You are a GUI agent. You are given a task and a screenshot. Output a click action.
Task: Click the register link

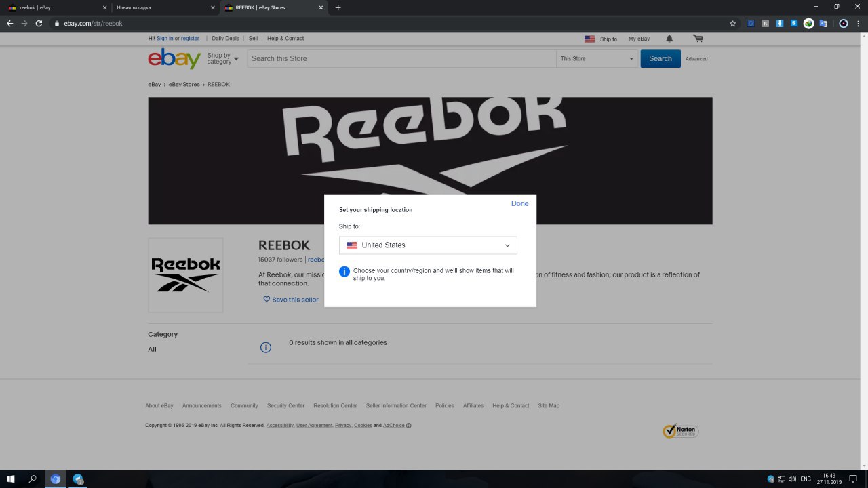190,39
